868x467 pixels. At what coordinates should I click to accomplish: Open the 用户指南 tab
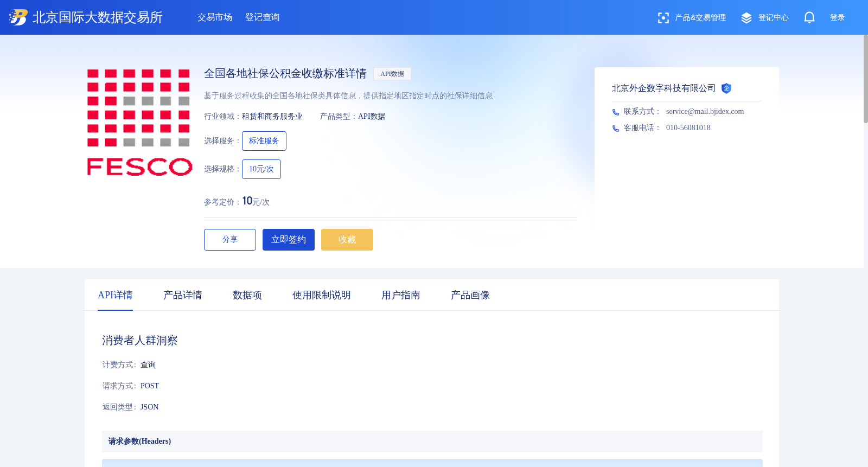click(x=401, y=295)
